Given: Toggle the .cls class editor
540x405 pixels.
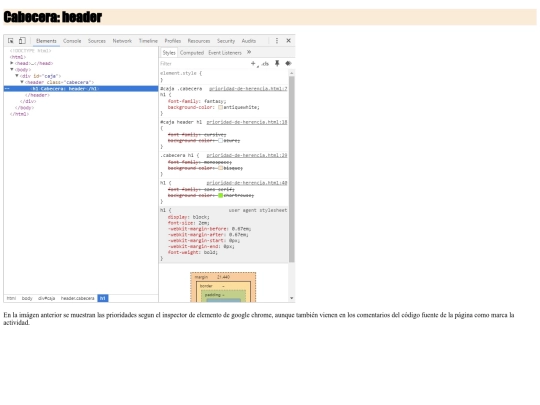Looking at the screenshot, I should (x=265, y=64).
